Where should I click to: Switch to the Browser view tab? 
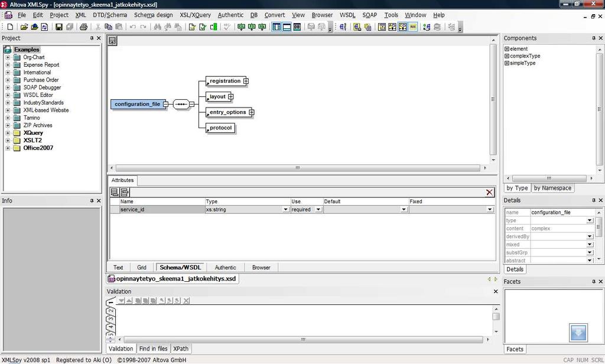[x=261, y=268]
